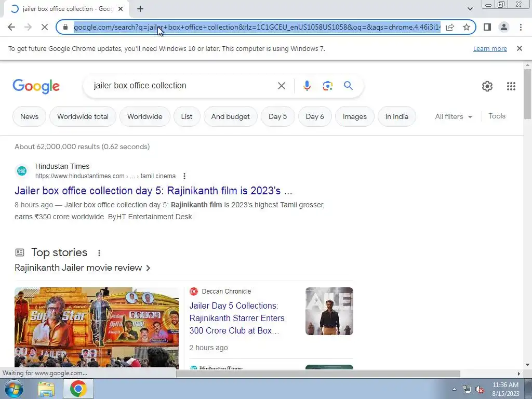Click the forward navigation arrow

(28, 27)
